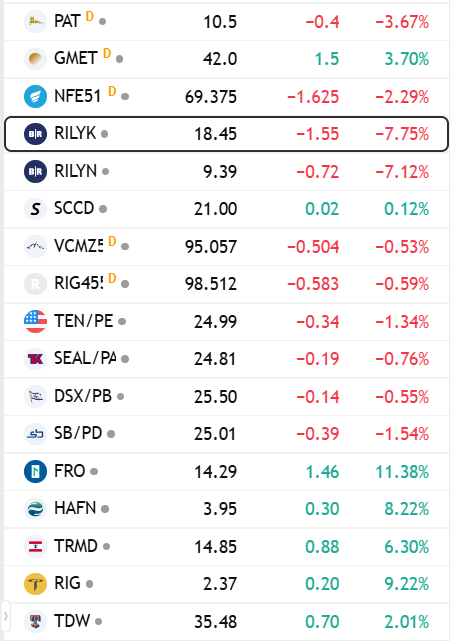Click the GMET gold logo icon

[x=35, y=59]
